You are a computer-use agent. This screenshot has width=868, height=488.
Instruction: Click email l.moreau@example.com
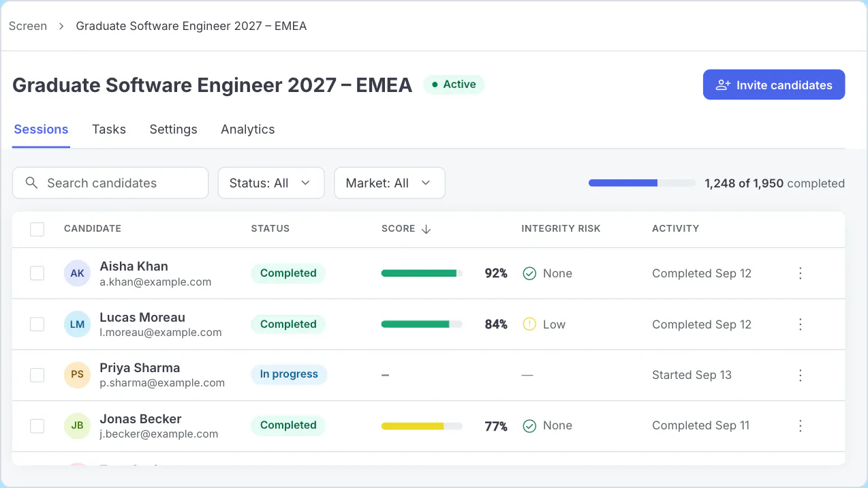pos(161,333)
